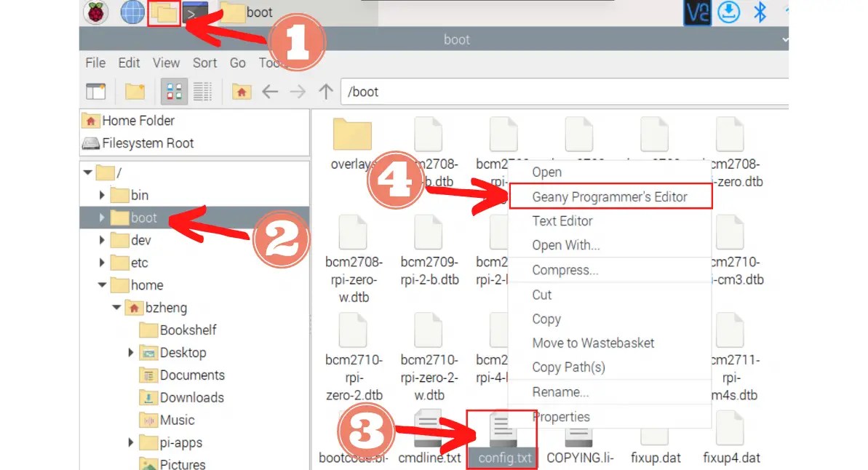Go forward to next folder
Screen dimensions: 868x470
[298, 92]
